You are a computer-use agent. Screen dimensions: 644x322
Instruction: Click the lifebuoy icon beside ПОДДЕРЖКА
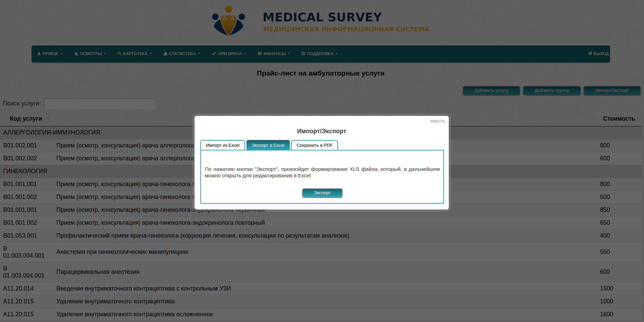coord(303,54)
